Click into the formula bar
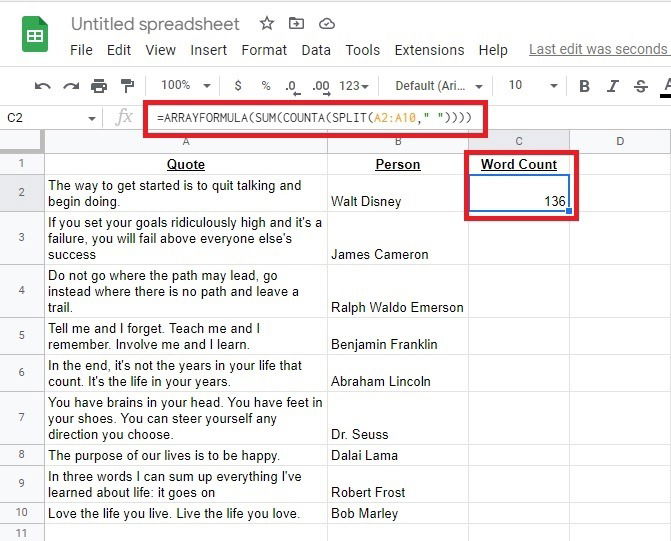This screenshot has height=541, width=671. click(315, 118)
